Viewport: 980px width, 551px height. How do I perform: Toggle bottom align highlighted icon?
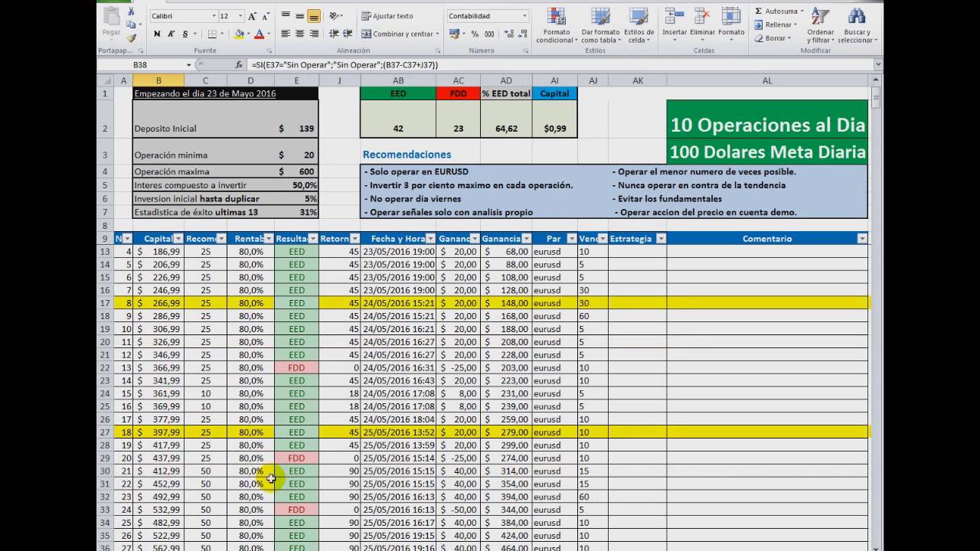pos(313,15)
